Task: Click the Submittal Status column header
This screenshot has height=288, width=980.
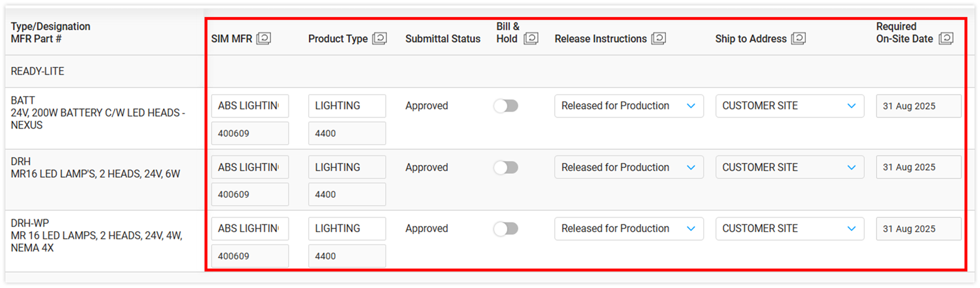Action: (x=442, y=39)
